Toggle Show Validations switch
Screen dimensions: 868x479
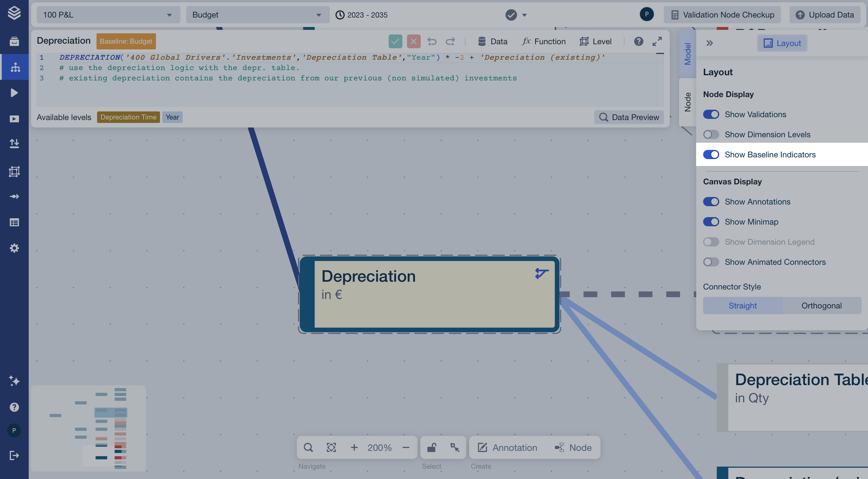711,115
